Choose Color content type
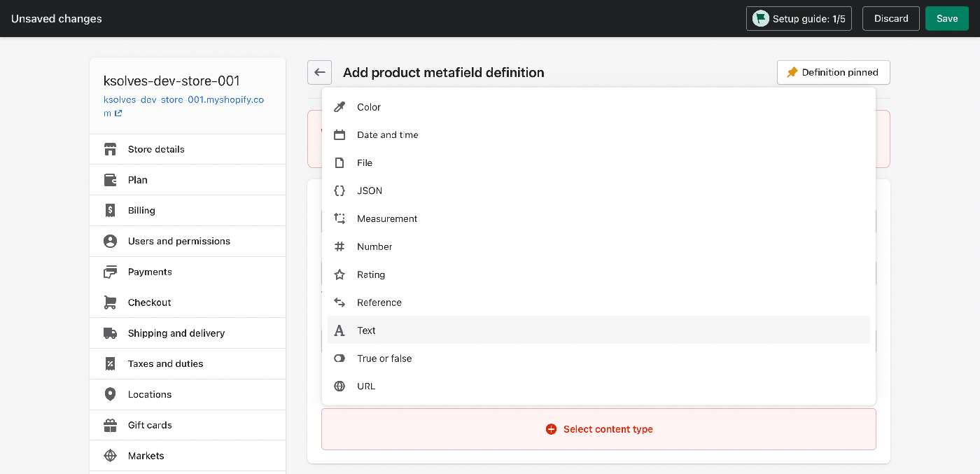Viewport: 980px width, 474px height. click(x=598, y=107)
